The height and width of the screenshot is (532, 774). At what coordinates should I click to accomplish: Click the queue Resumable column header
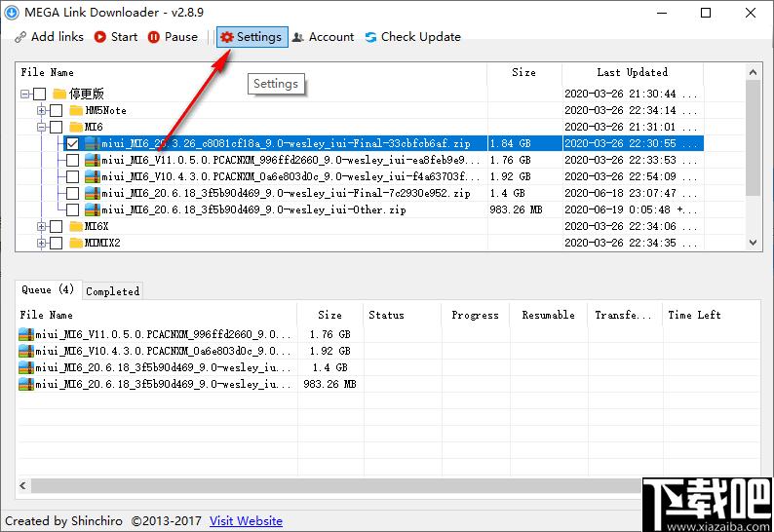pos(549,315)
